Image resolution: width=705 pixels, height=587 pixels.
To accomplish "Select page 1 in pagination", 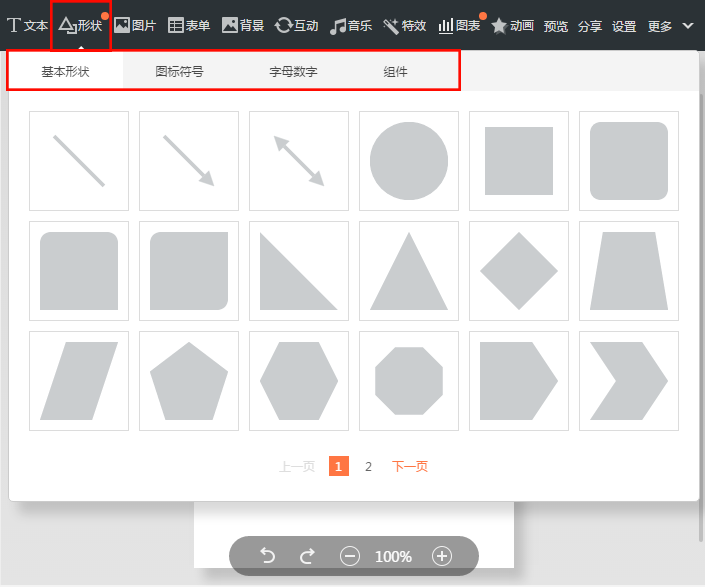I will 339,466.
